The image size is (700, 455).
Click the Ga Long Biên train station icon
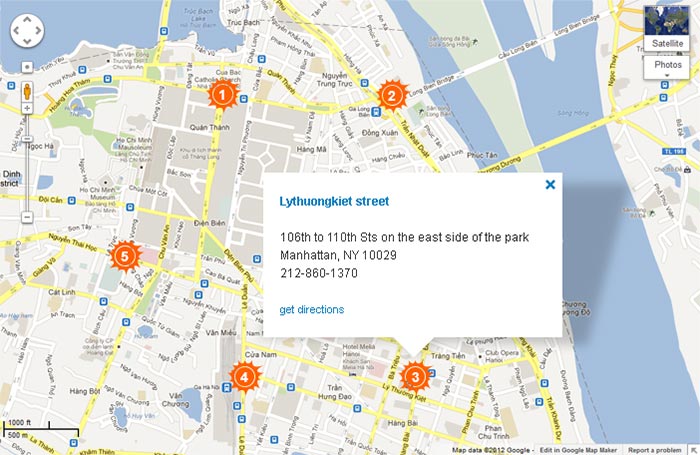pyautogui.click(x=376, y=112)
